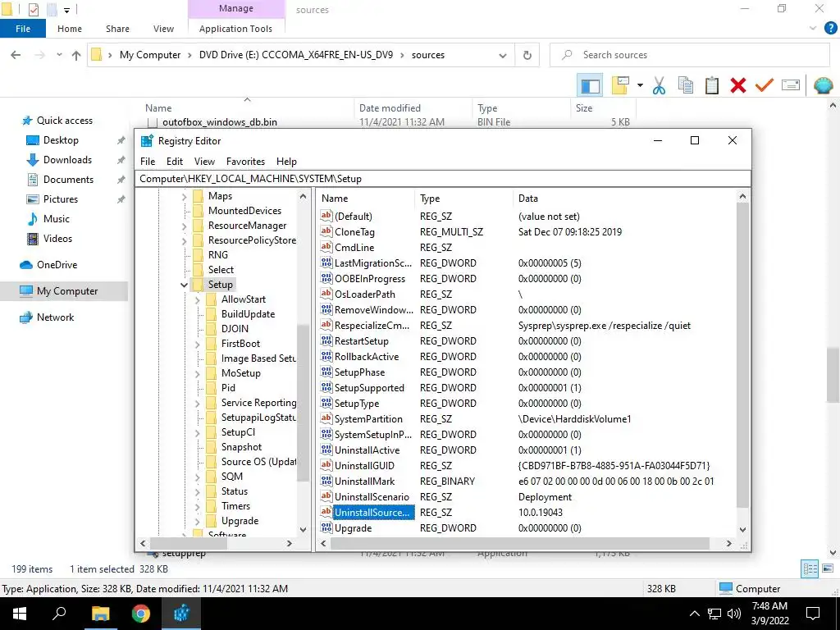Viewport: 840px width, 630px height.
Task: Switch to details view icon in status bar
Action: coord(810,568)
